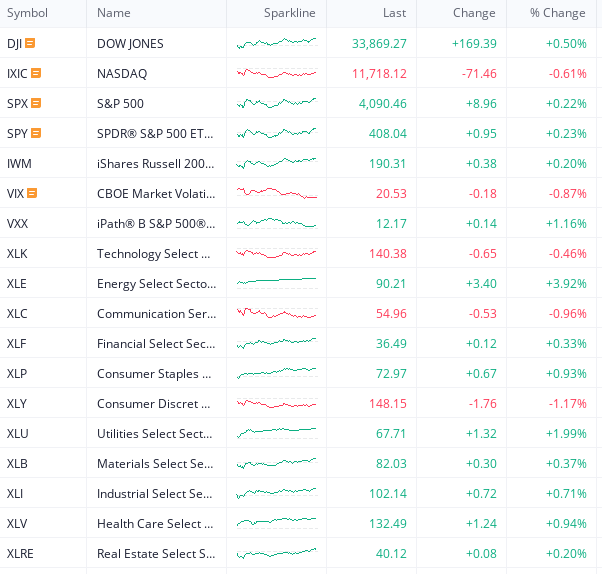View the NASDAQ sparkline chart

click(x=276, y=73)
